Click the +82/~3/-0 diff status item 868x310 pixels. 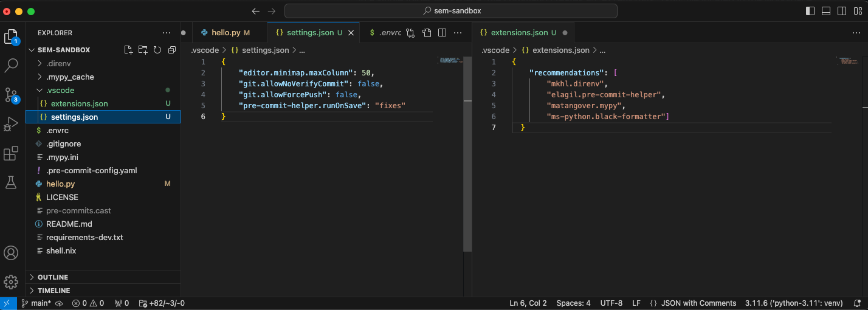[x=162, y=303]
